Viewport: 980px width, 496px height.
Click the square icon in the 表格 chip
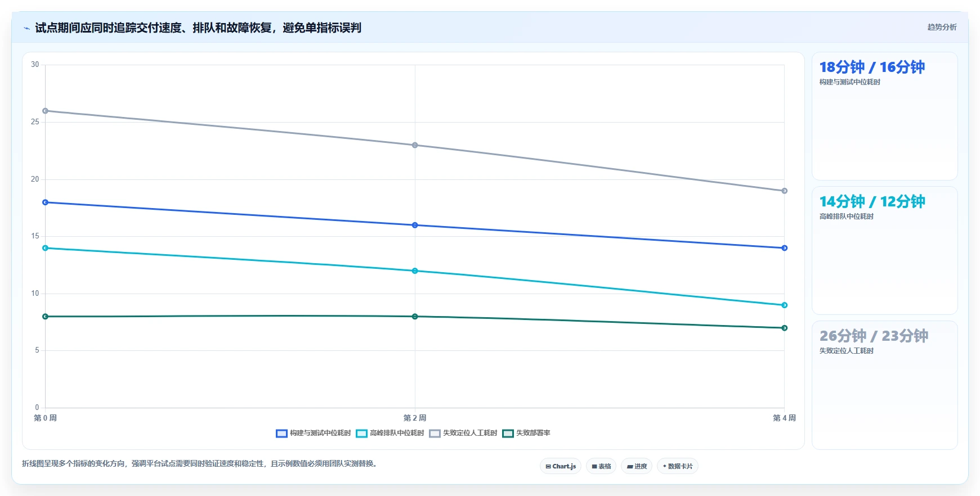tap(594, 466)
